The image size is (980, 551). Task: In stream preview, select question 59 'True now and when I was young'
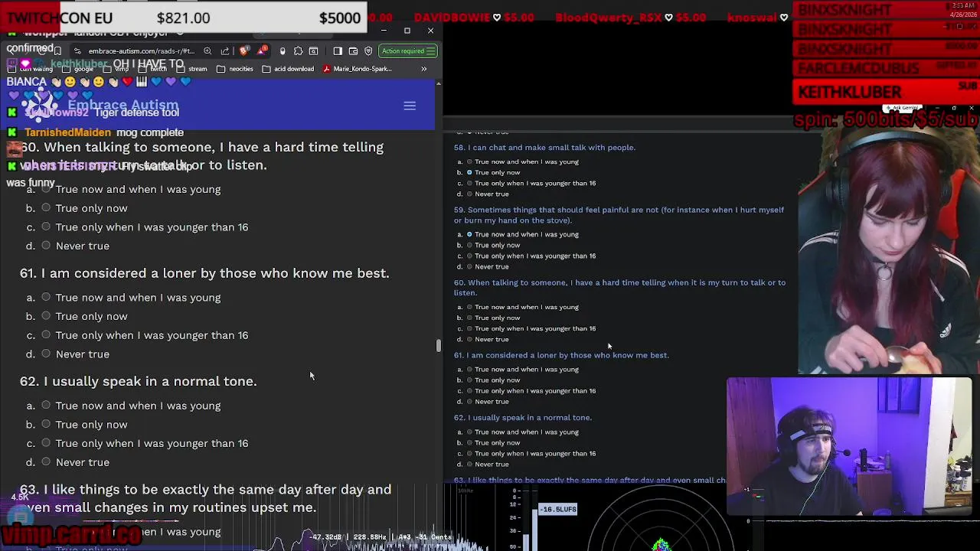[469, 234]
